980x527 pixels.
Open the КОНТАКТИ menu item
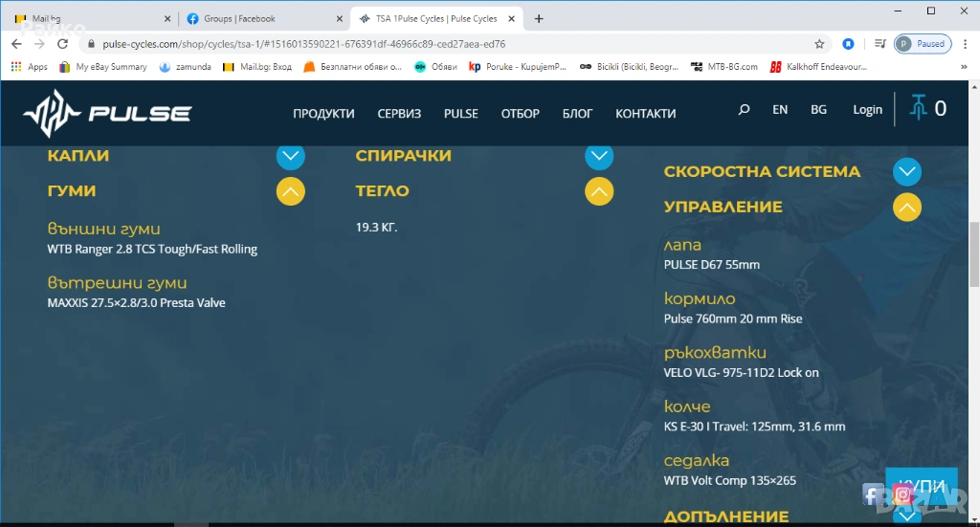click(646, 114)
